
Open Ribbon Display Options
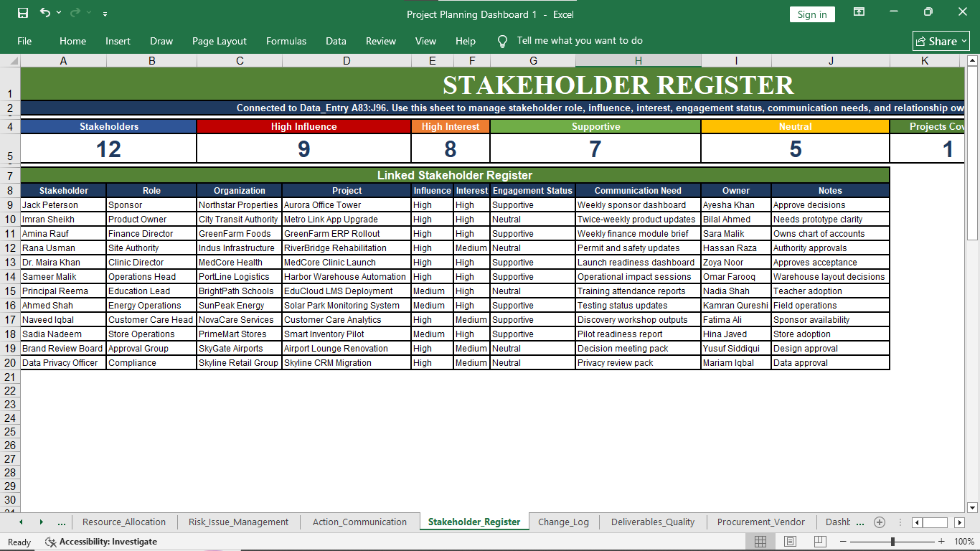[859, 12]
